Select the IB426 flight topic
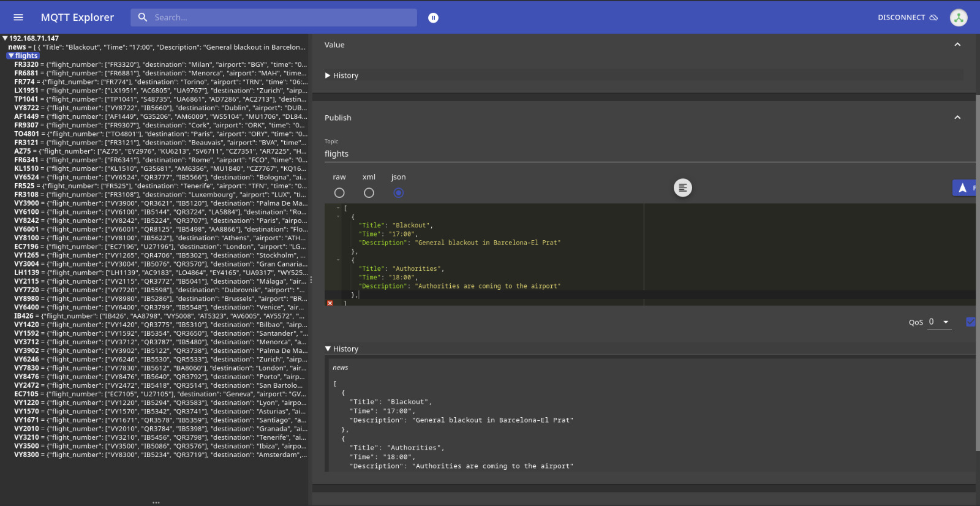This screenshot has height=506, width=980. point(160,316)
